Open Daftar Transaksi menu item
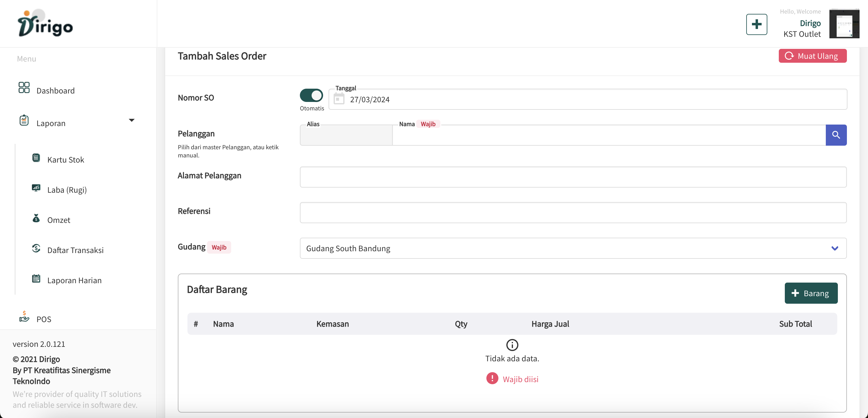Viewport: 868px width, 418px height. [75, 250]
